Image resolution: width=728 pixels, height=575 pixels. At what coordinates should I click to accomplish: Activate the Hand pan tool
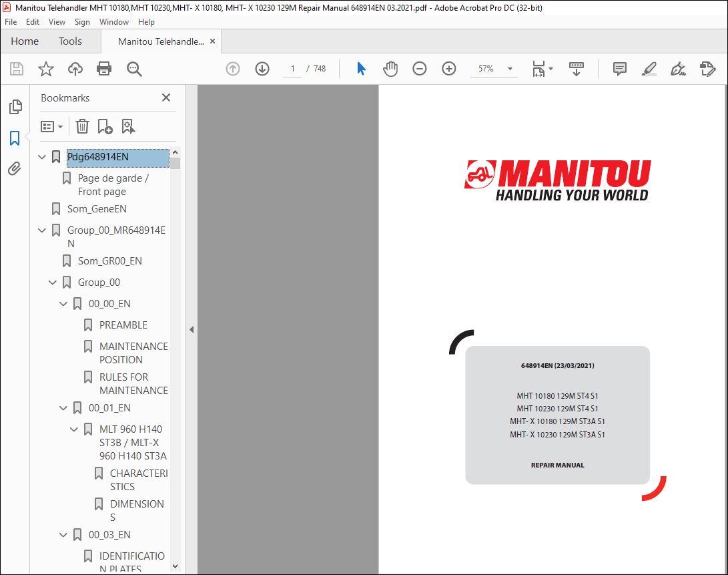[390, 69]
